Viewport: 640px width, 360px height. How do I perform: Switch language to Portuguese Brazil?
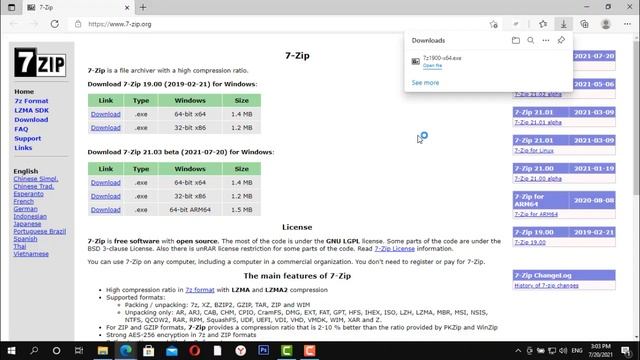pyautogui.click(x=40, y=231)
